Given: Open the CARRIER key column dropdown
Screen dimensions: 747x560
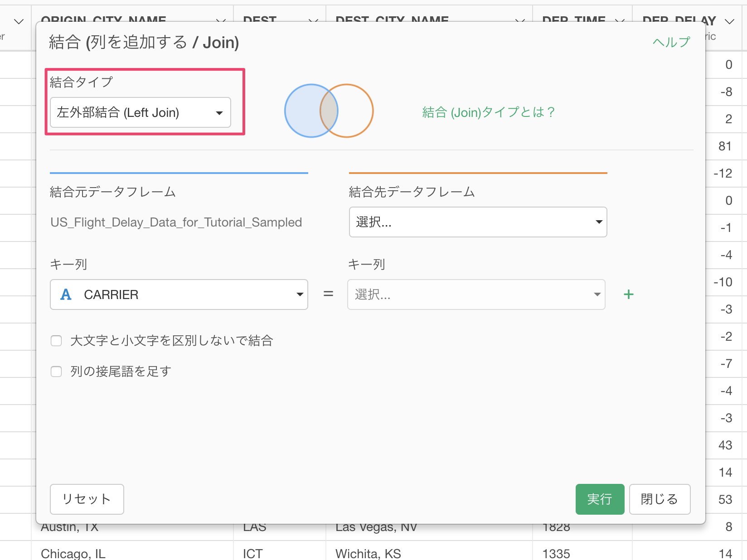Looking at the screenshot, I should (179, 294).
